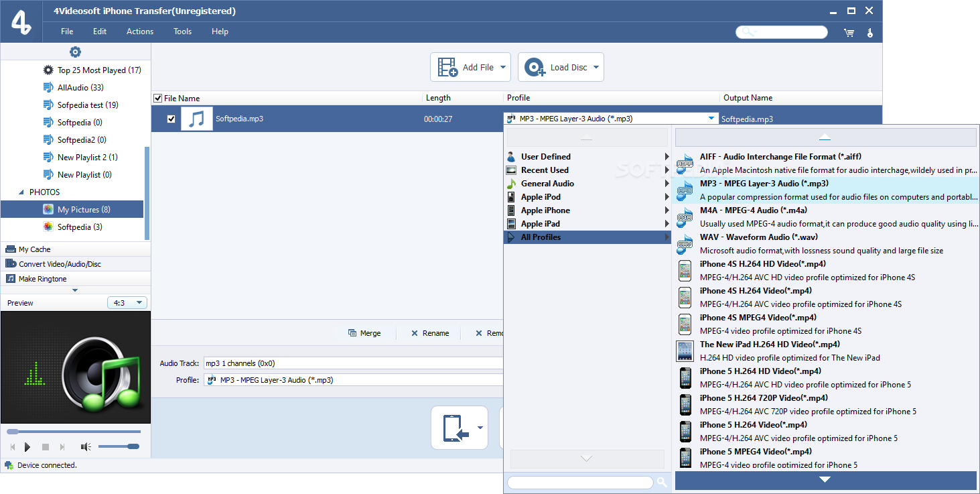Screen dimensions: 980x494
Task: Uncheck the Softpedia.mp3 file checkbox
Action: coord(171,119)
